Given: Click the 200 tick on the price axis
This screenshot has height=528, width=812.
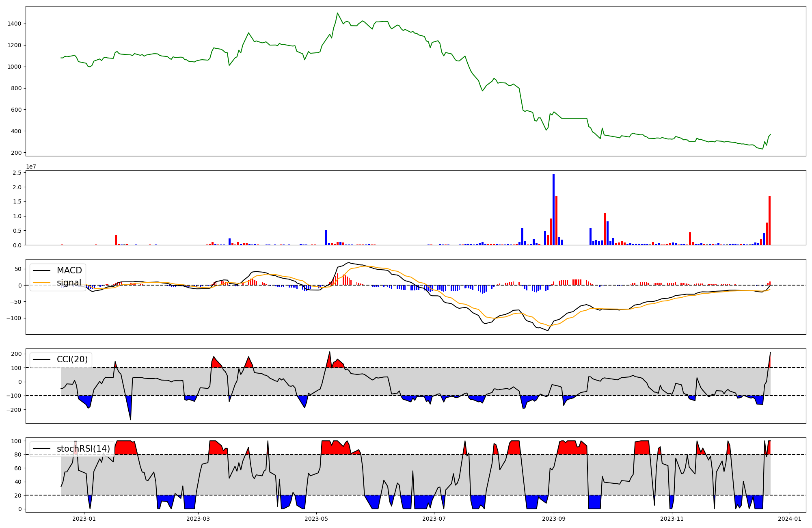Looking at the screenshot, I should pos(16,153).
